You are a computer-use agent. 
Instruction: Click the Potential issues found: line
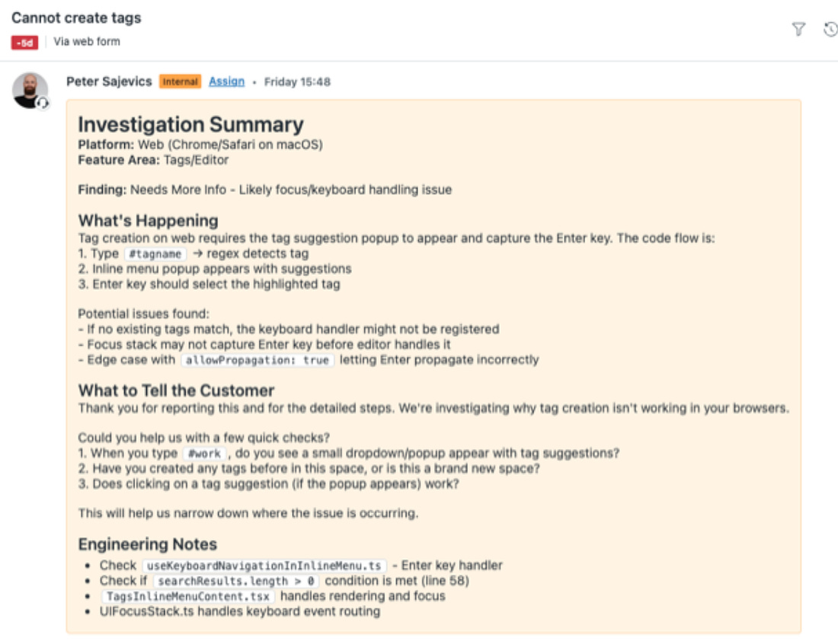[x=144, y=314]
